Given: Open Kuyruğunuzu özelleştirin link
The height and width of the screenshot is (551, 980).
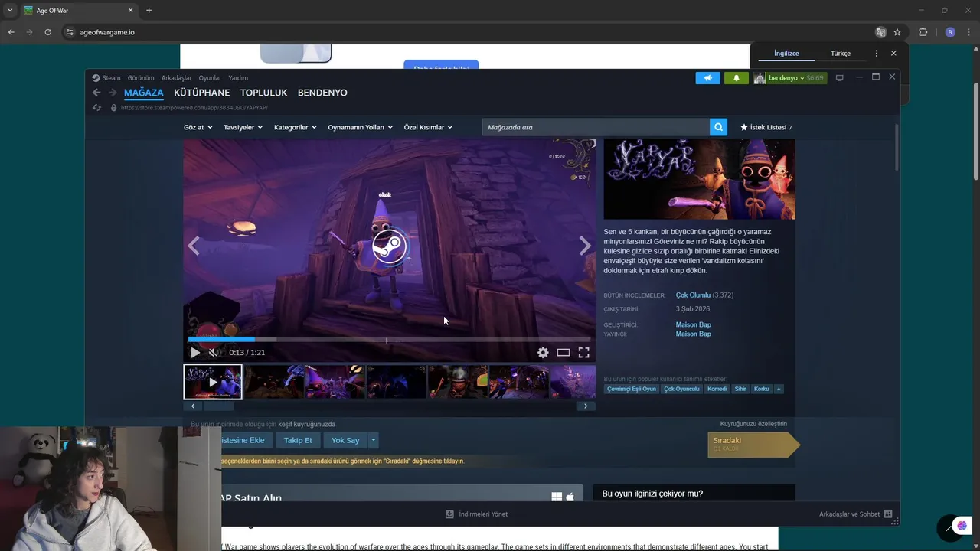Looking at the screenshot, I should click(x=753, y=424).
